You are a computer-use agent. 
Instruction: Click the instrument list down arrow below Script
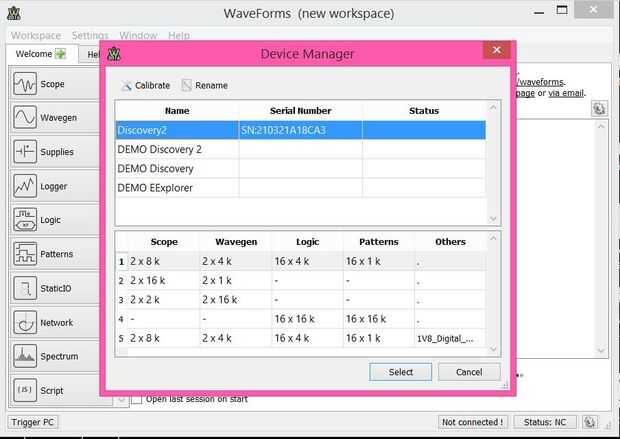tap(121, 401)
